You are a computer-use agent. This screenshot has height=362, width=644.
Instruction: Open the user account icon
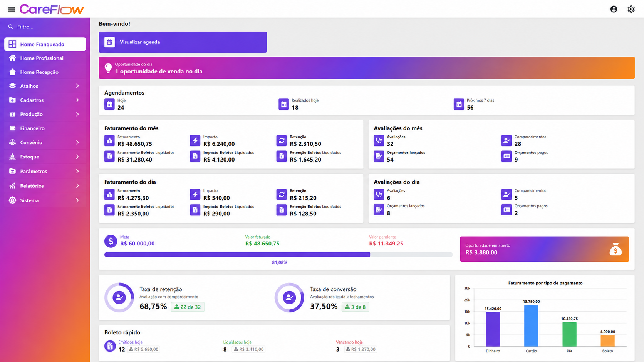coord(614,9)
